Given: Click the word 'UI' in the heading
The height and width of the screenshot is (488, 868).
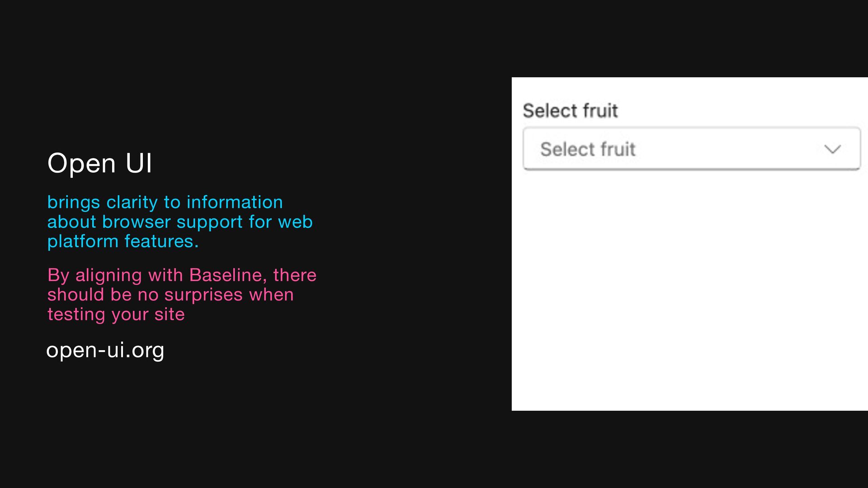Looking at the screenshot, I should point(139,163).
